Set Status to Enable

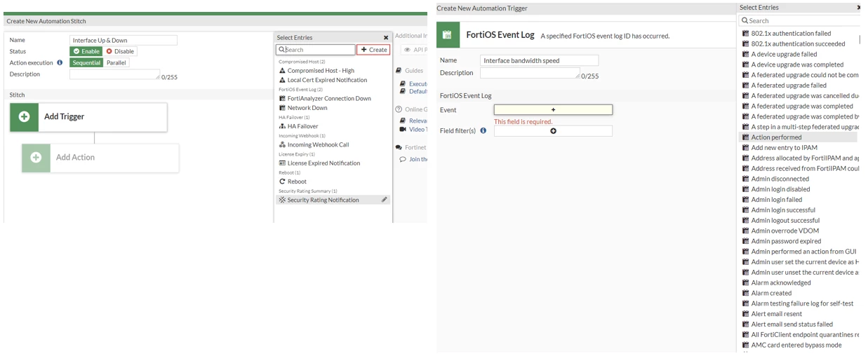86,51
